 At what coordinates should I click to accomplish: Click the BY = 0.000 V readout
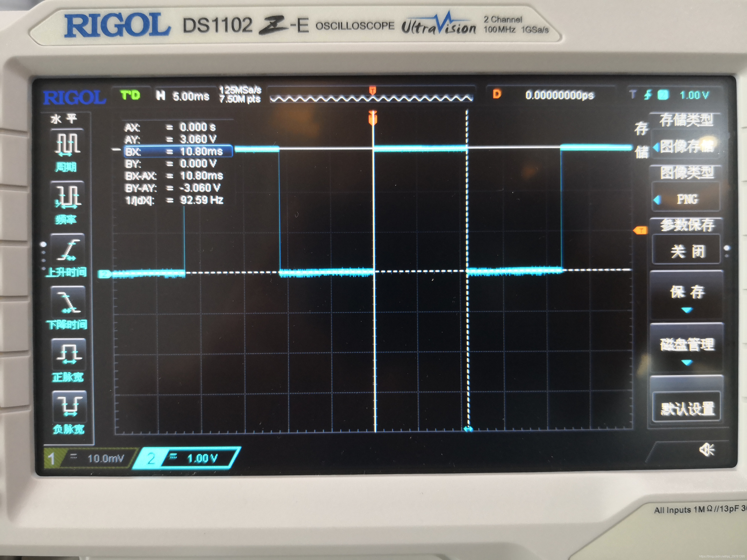[171, 164]
